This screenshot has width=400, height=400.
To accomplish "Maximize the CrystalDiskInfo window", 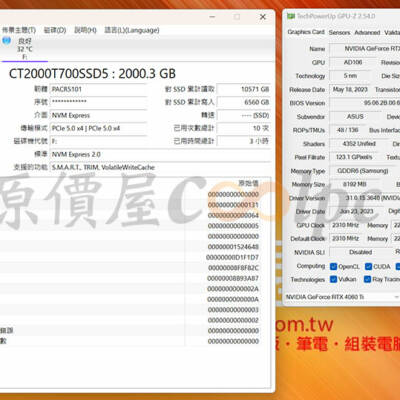I will [237, 17].
